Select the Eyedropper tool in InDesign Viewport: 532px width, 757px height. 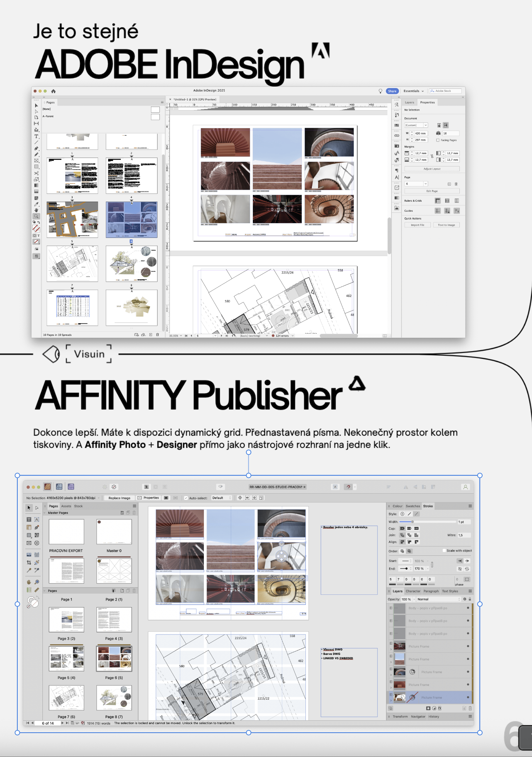click(36, 204)
